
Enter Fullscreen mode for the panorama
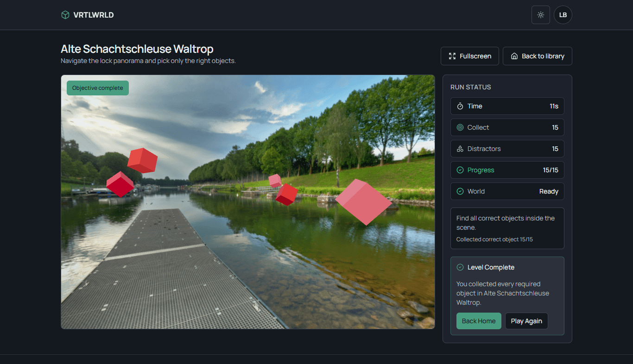[x=469, y=56]
